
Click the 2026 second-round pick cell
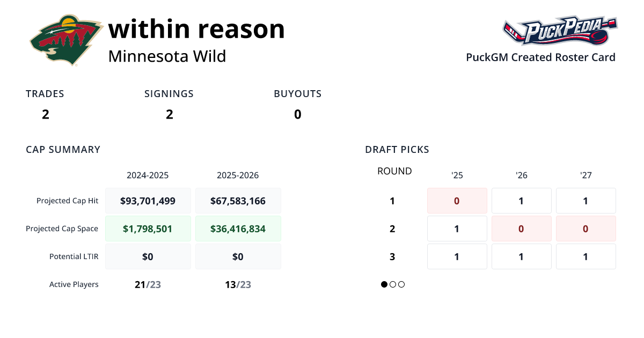tap(522, 229)
